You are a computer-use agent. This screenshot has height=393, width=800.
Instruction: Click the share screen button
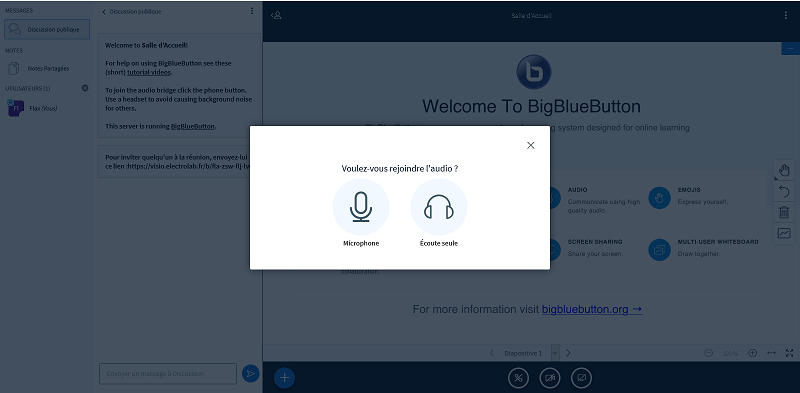pos(582,378)
